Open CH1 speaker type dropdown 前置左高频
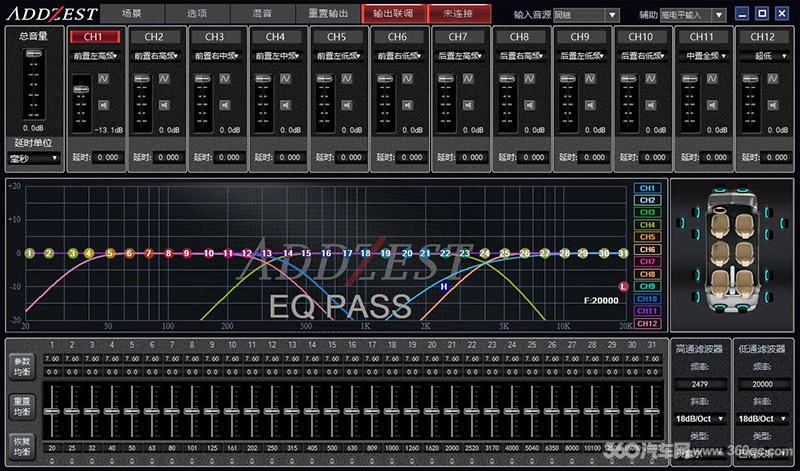The height and width of the screenshot is (471, 800). pos(95,56)
